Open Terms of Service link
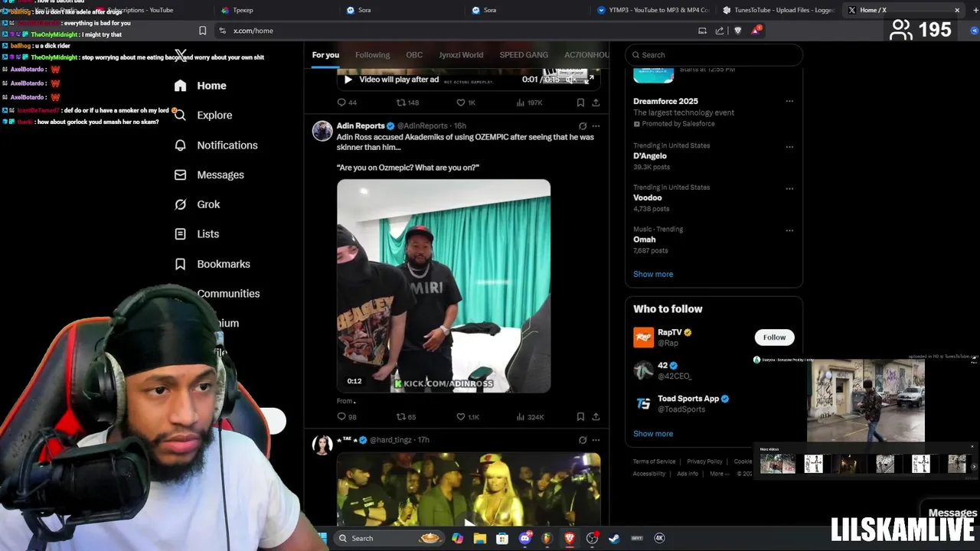The image size is (980, 551). click(x=654, y=461)
